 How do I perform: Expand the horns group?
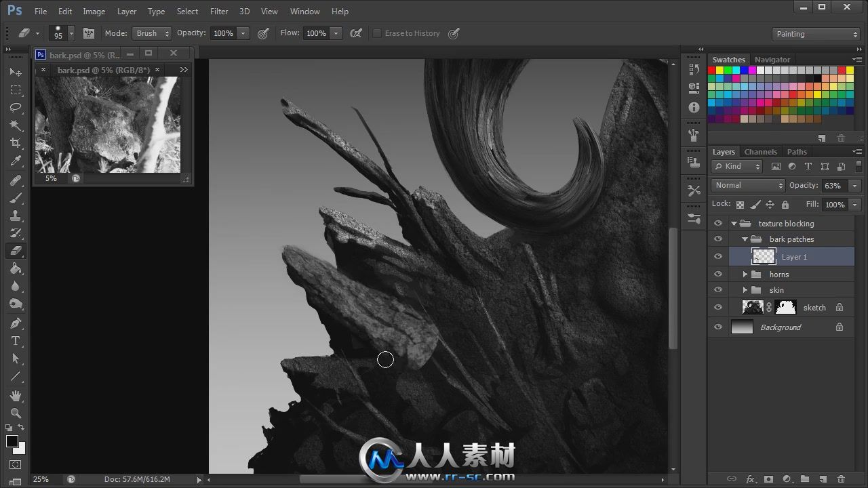pos(745,274)
